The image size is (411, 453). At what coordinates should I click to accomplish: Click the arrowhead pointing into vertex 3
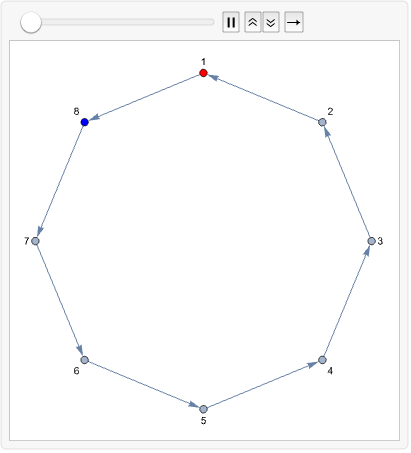(367, 251)
